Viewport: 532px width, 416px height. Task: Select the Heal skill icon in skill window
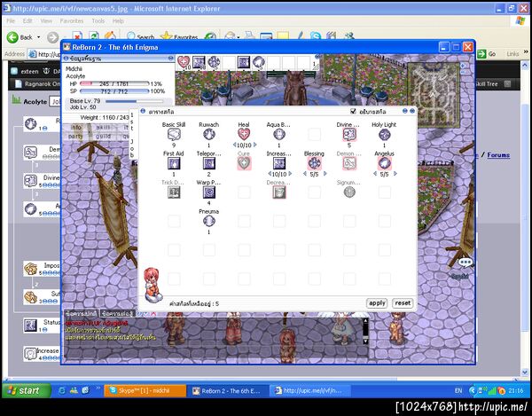coord(244,134)
